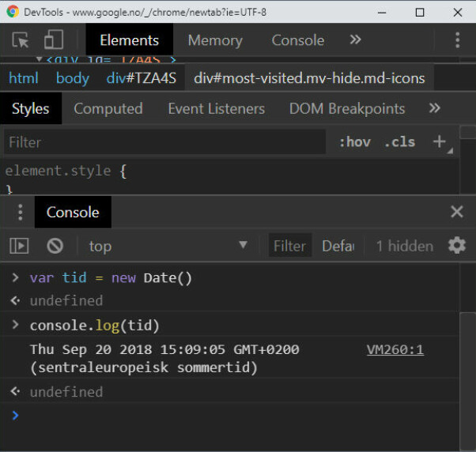Open the Event Listeners tab
The width and height of the screenshot is (476, 452).
click(x=217, y=108)
